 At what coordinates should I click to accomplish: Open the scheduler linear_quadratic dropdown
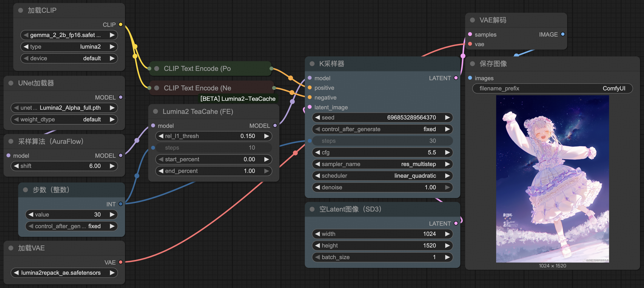tap(383, 176)
